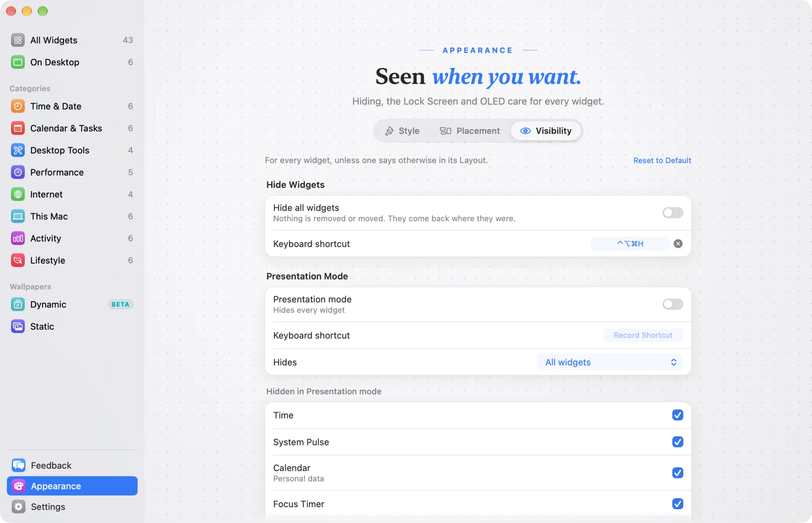The height and width of the screenshot is (523, 812).
Task: Open the Settings gear icon
Action: pos(19,507)
